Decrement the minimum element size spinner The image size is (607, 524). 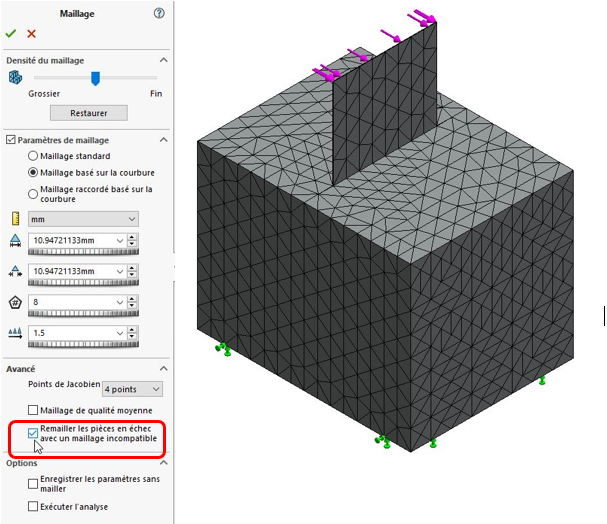click(x=132, y=275)
